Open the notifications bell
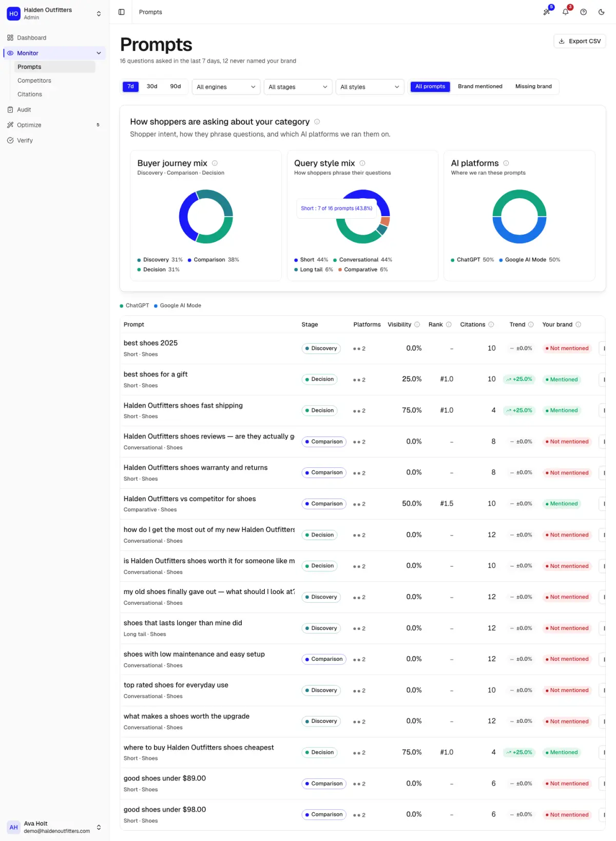This screenshot has width=616, height=841. [x=566, y=12]
